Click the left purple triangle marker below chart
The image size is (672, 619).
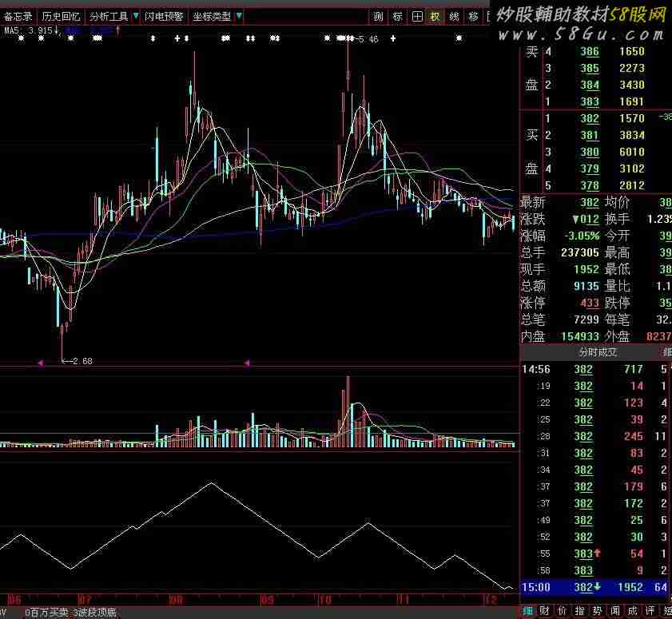pos(40,363)
